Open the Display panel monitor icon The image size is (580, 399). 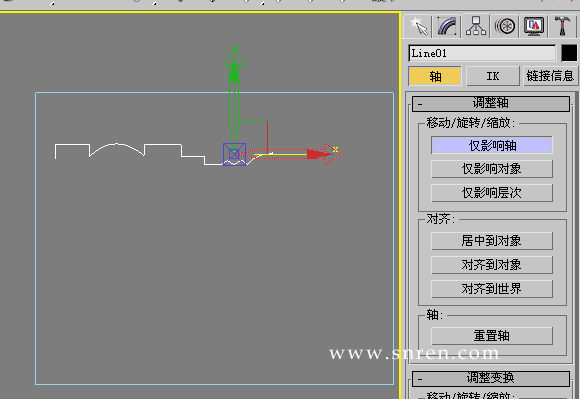click(534, 26)
